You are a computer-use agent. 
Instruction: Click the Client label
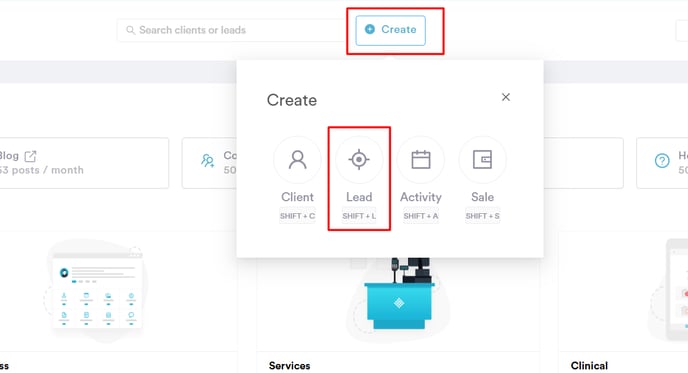coord(297,197)
